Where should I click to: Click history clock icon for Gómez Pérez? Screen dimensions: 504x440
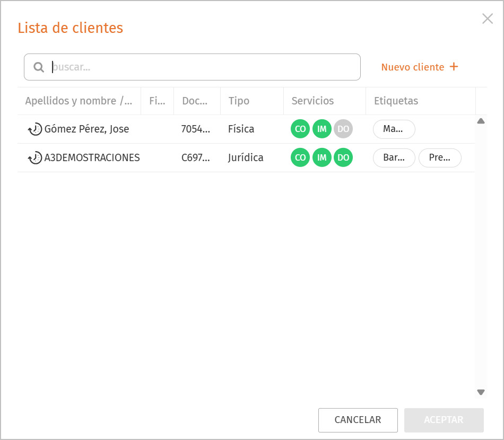coord(35,129)
